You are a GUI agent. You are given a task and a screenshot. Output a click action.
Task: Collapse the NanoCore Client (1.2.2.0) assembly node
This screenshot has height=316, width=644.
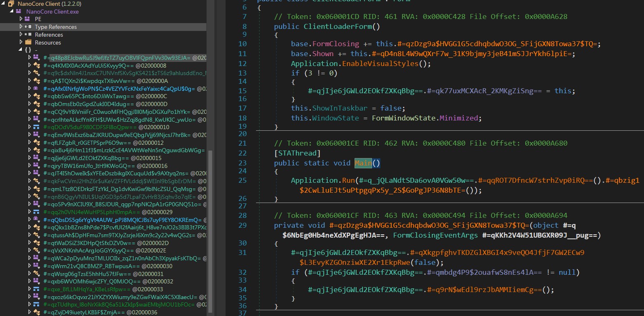4,4
